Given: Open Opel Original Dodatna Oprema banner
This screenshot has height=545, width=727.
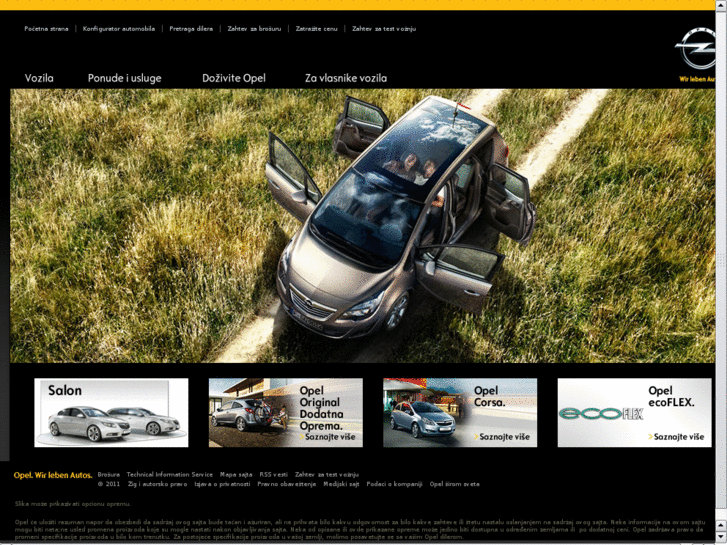Looking at the screenshot, I should pos(286,412).
